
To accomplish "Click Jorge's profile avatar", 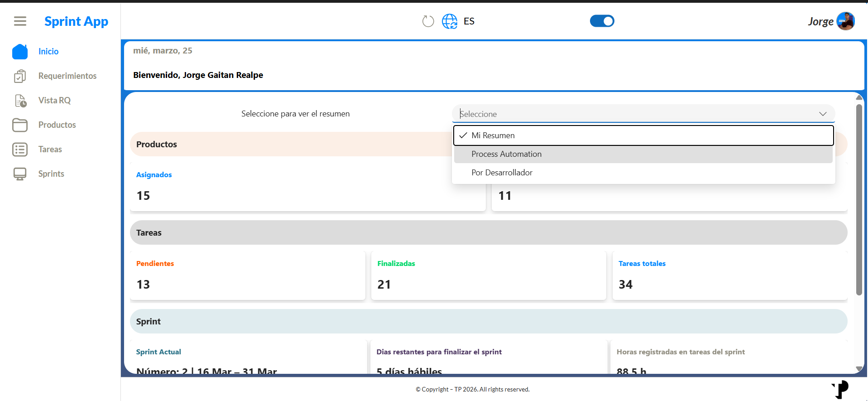I will click(x=845, y=21).
